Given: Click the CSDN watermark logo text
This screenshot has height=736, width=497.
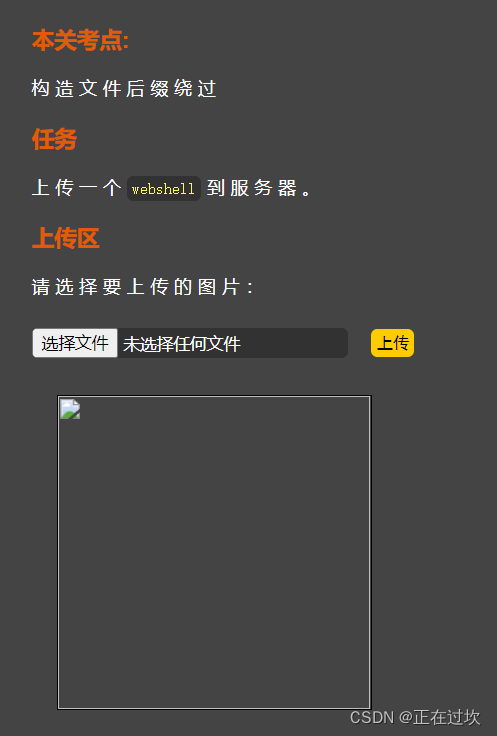Looking at the screenshot, I should pyautogui.click(x=372, y=717).
